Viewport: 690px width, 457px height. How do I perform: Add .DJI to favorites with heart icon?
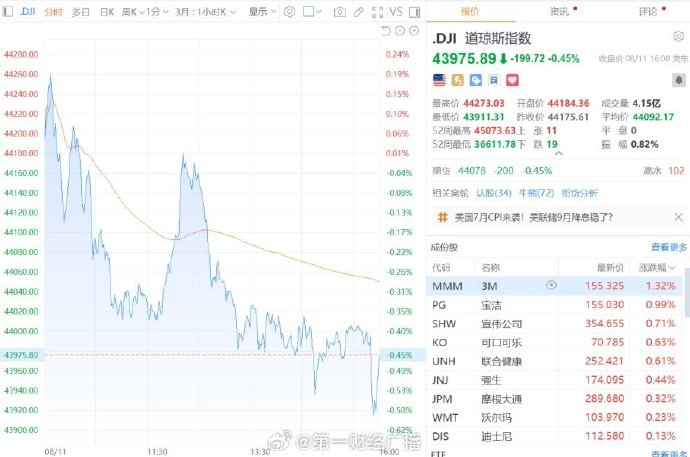pos(512,80)
